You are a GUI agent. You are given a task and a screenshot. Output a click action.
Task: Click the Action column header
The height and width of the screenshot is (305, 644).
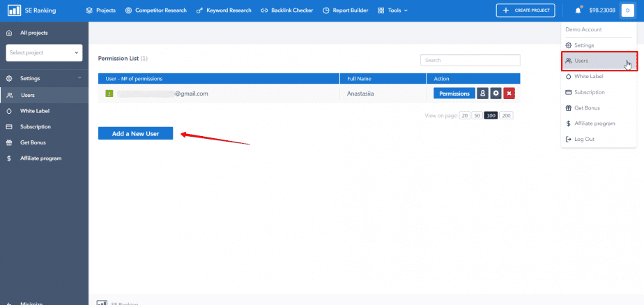[473, 78]
